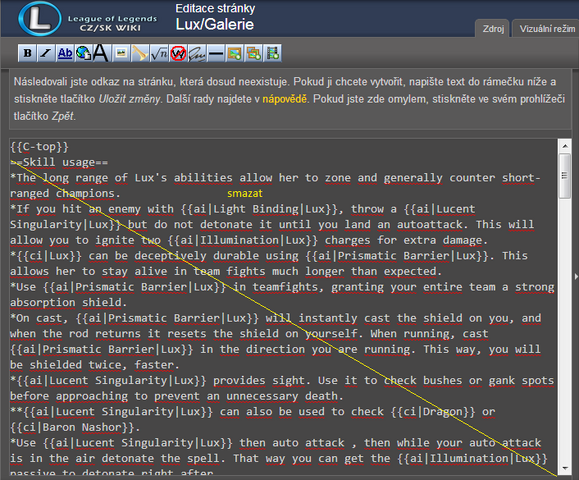The width and height of the screenshot is (579, 480).
Task: Insert signature with timestamp icon
Action: pos(197,53)
